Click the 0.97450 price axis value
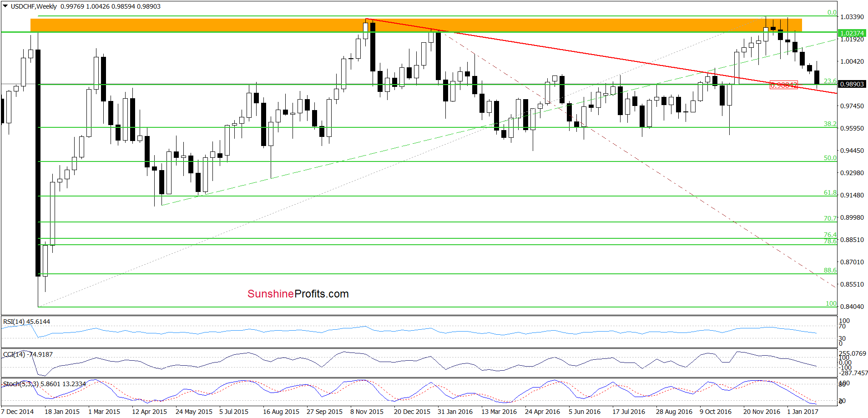The image size is (868, 418). pyautogui.click(x=852, y=106)
